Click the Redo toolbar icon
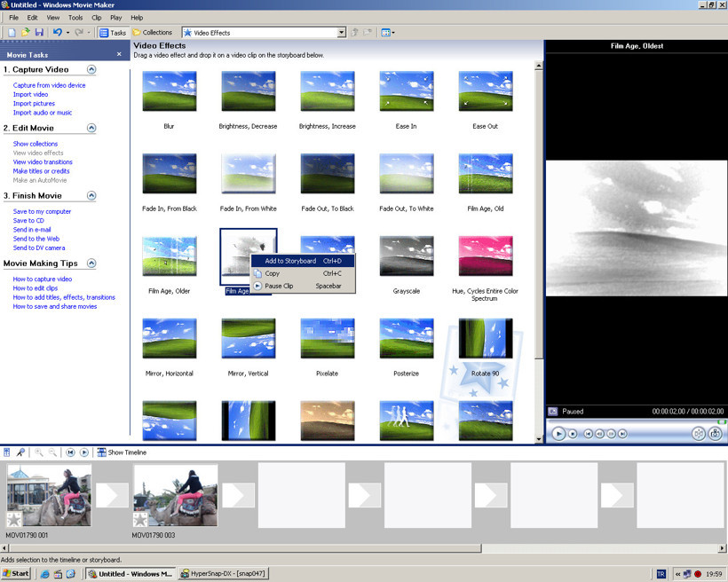The image size is (728, 582). (x=79, y=33)
